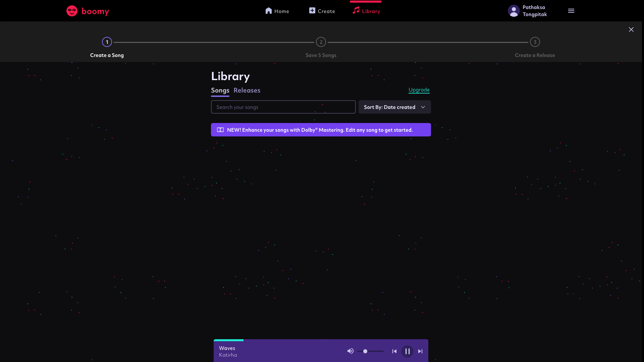The height and width of the screenshot is (362, 644).
Task: Click the user profile avatar
Action: click(x=514, y=11)
